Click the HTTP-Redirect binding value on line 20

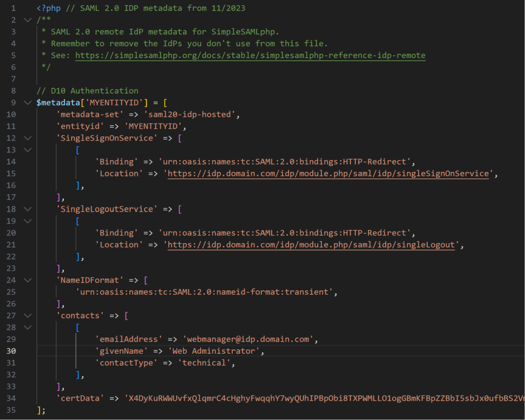(285, 233)
